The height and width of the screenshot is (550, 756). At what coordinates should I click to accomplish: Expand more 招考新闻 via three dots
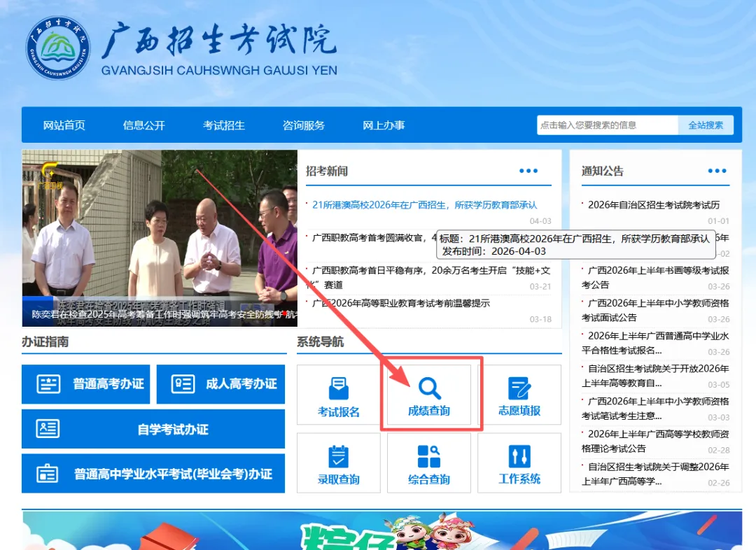tap(528, 171)
